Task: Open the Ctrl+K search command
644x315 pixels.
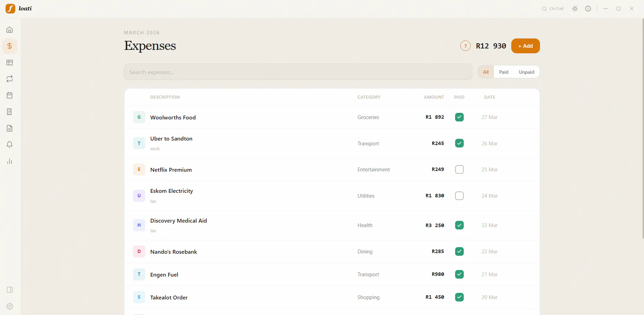Action: [553, 9]
